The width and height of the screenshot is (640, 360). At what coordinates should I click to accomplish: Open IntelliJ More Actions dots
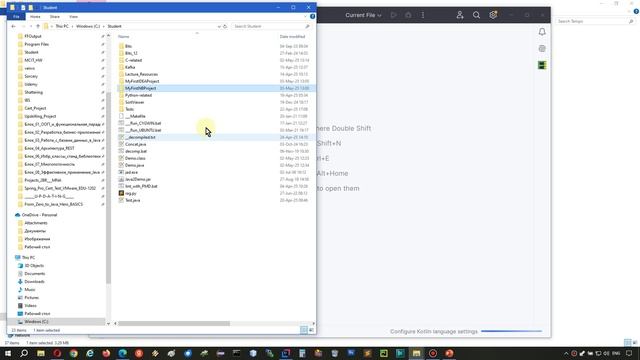[x=423, y=15]
